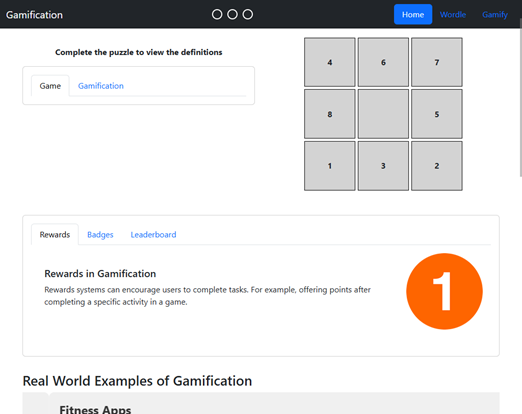The height and width of the screenshot is (414, 522).
Task: Select puzzle tile number 4
Action: 330,62
